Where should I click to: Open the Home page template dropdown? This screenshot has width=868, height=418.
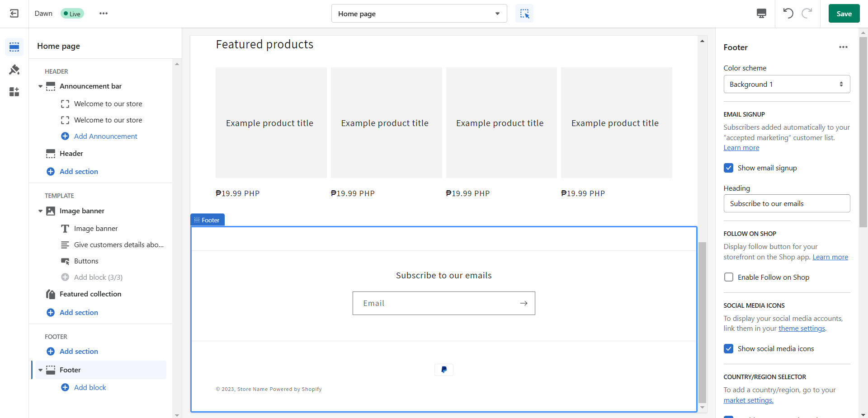(x=419, y=14)
